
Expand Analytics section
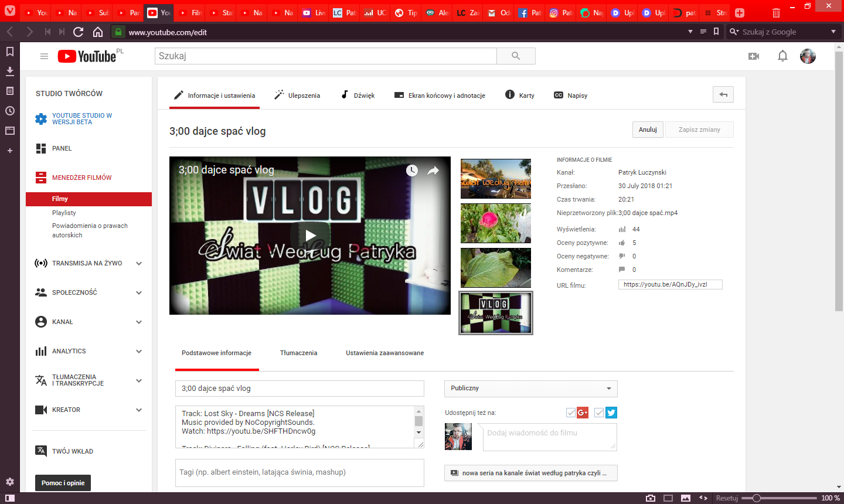point(139,351)
